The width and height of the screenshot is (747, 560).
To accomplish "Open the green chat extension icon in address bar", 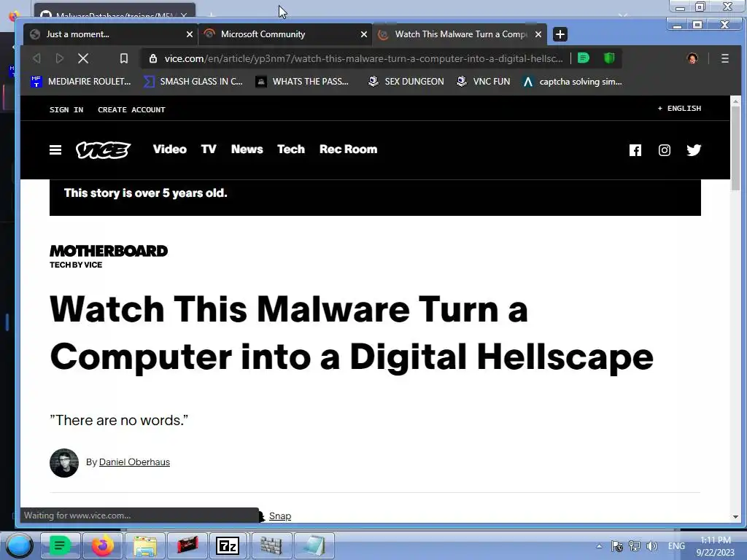I will pos(583,58).
